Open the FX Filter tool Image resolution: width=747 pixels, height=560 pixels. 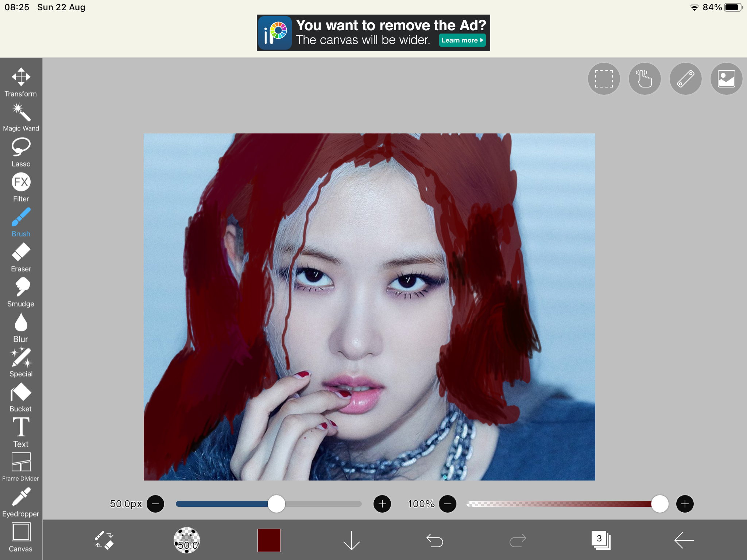click(21, 182)
